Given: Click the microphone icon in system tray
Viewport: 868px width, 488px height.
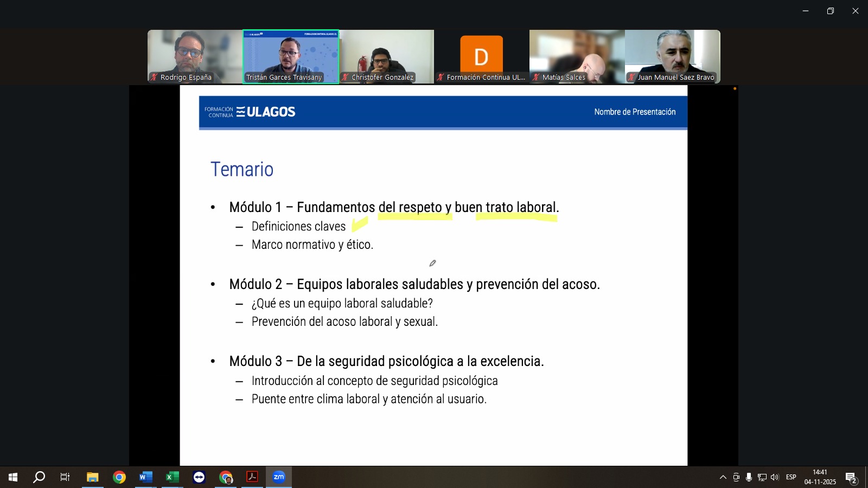Looking at the screenshot, I should [749, 477].
